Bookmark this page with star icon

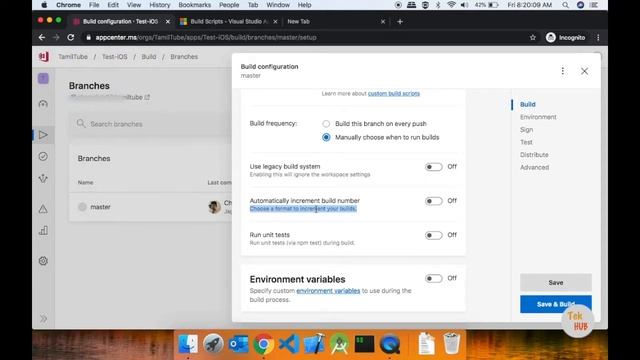533,38
